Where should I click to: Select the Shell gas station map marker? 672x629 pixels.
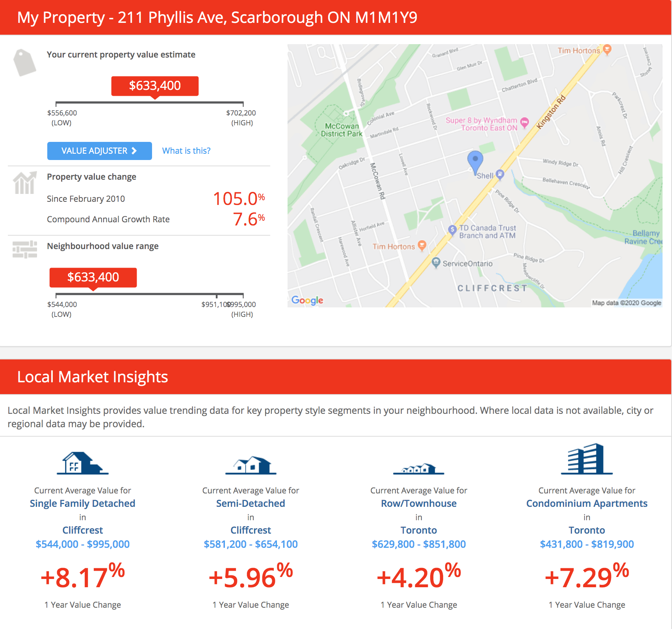(500, 174)
